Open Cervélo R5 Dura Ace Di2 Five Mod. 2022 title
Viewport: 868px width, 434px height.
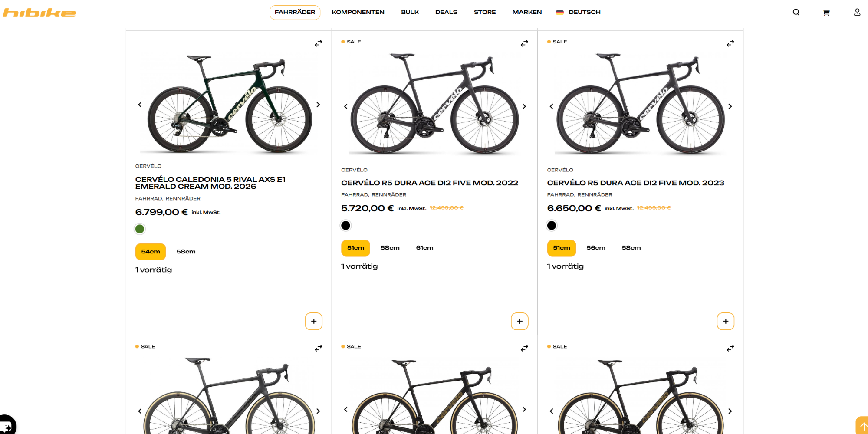tap(429, 183)
